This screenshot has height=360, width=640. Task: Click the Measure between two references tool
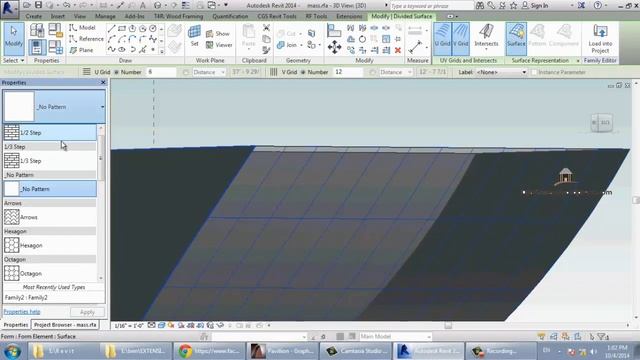pos(415,47)
